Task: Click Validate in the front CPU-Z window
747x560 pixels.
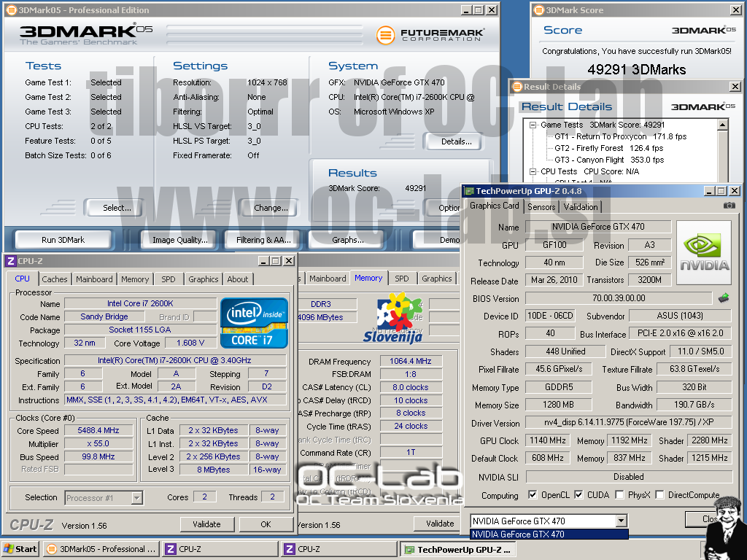Action: pyautogui.click(x=206, y=524)
